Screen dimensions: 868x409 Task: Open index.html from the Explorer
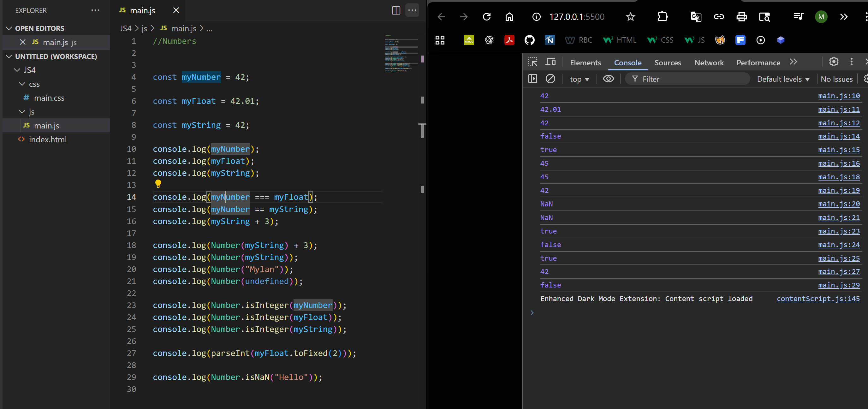48,139
